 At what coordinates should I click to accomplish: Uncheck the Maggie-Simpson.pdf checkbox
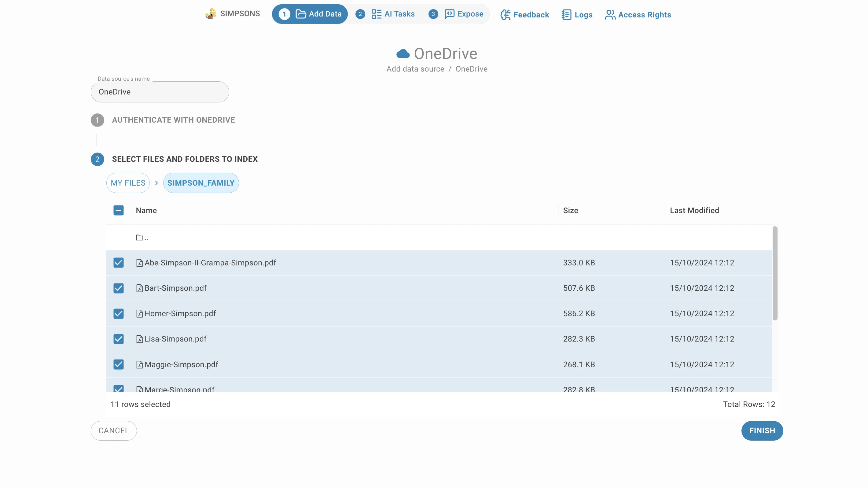click(119, 365)
